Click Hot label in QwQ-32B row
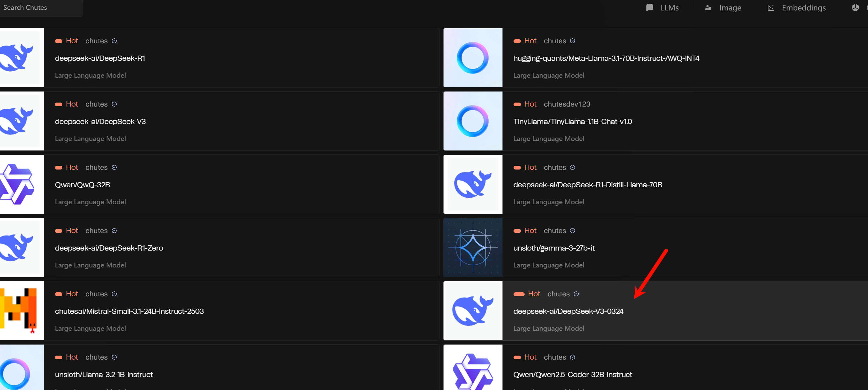Screen dimensions: 868x390 (x=72, y=167)
